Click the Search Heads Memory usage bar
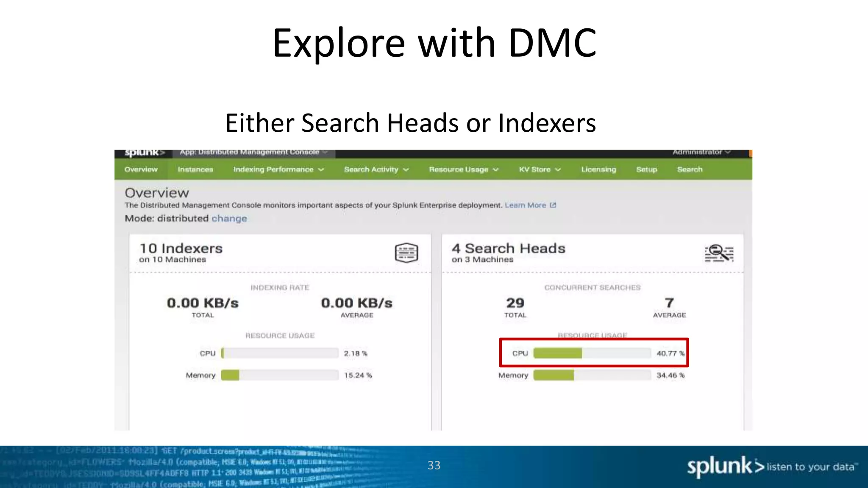Viewport: 868px width, 488px height. pyautogui.click(x=592, y=375)
